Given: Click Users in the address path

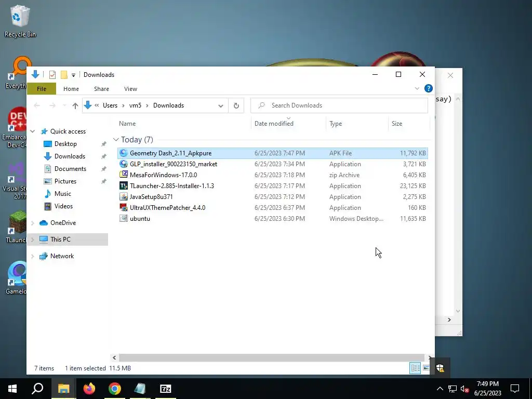Looking at the screenshot, I should click(x=110, y=105).
